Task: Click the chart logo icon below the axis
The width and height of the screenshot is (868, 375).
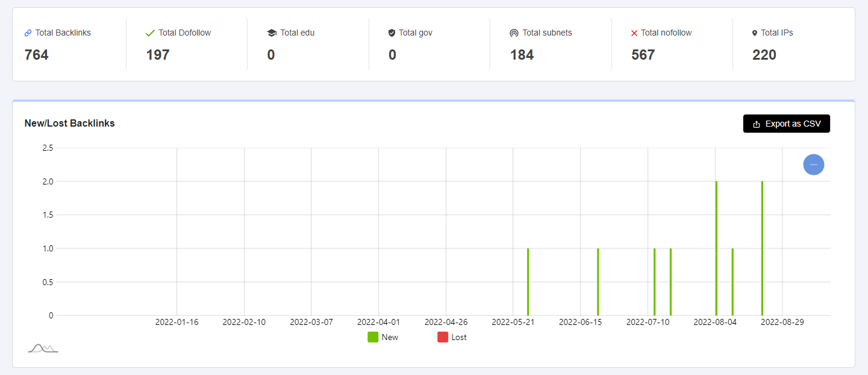Action: point(43,348)
